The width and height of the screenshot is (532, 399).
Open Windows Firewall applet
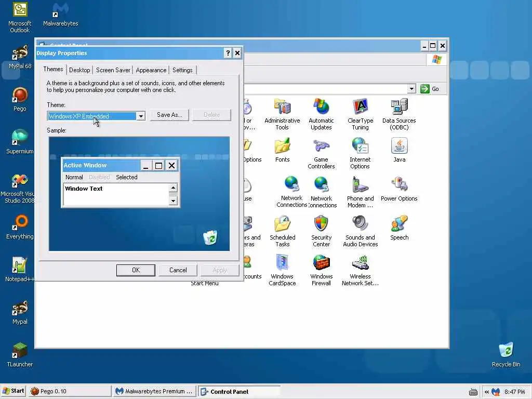321,270
